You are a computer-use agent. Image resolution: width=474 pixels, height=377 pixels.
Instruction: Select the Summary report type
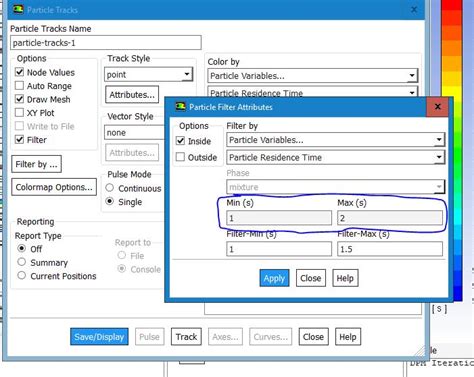coord(22,262)
